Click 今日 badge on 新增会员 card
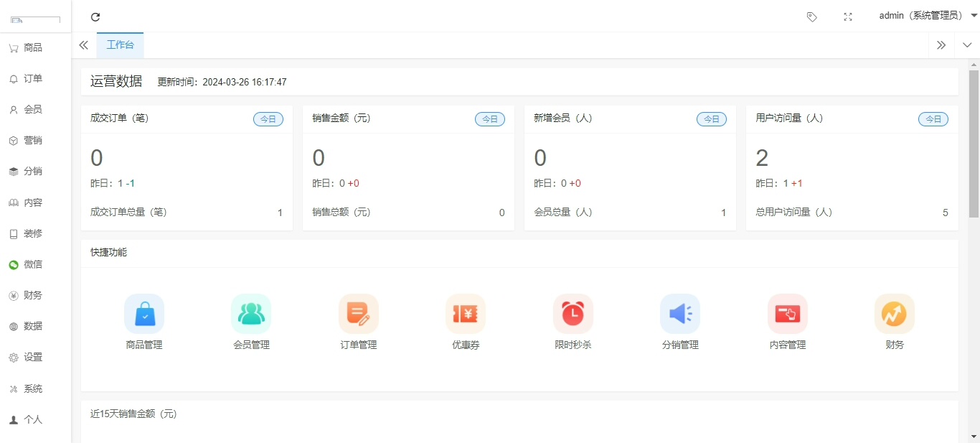This screenshot has height=443, width=980. (712, 119)
